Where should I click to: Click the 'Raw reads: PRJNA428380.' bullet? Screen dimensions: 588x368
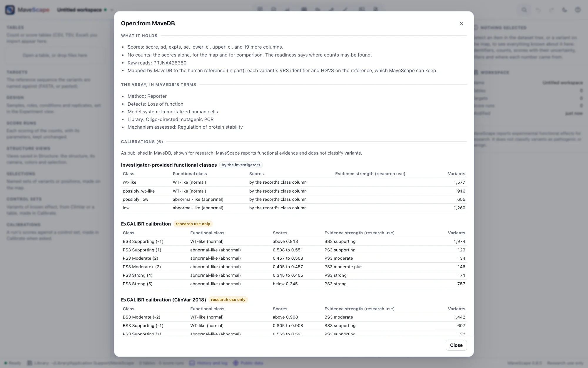coord(158,63)
